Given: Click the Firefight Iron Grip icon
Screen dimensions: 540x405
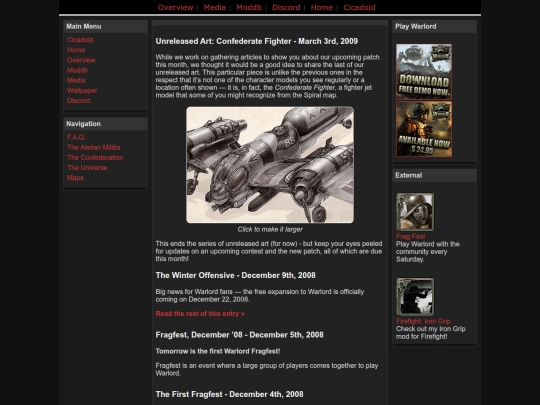Looking at the screenshot, I should coord(415,297).
